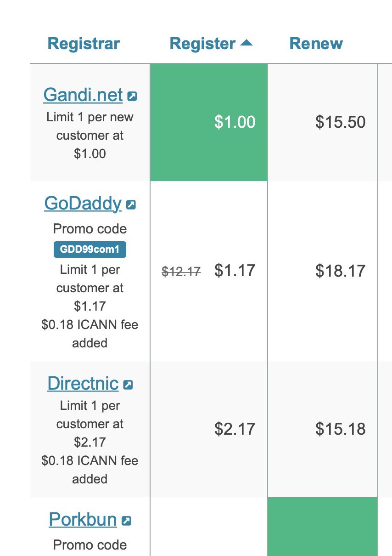This screenshot has width=392, height=556.
Task: Click GoDaddy's $18.17 renew price
Action: pos(341,271)
